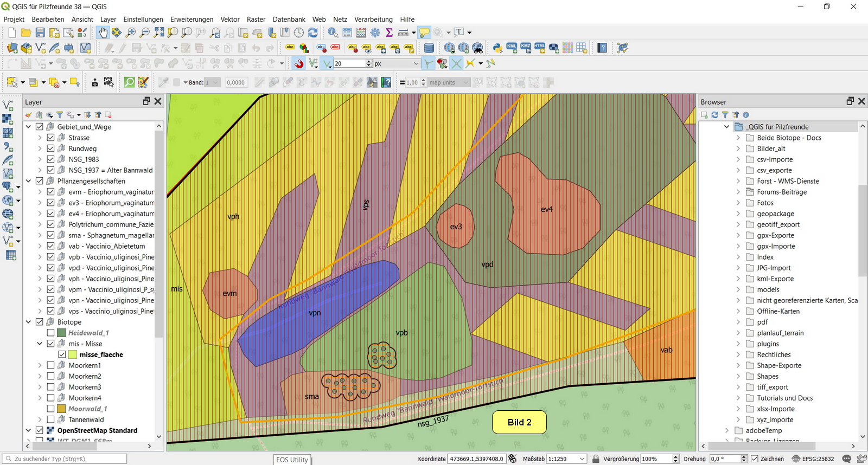Enable the Heidewald_1 layer checkbox

click(x=50, y=333)
